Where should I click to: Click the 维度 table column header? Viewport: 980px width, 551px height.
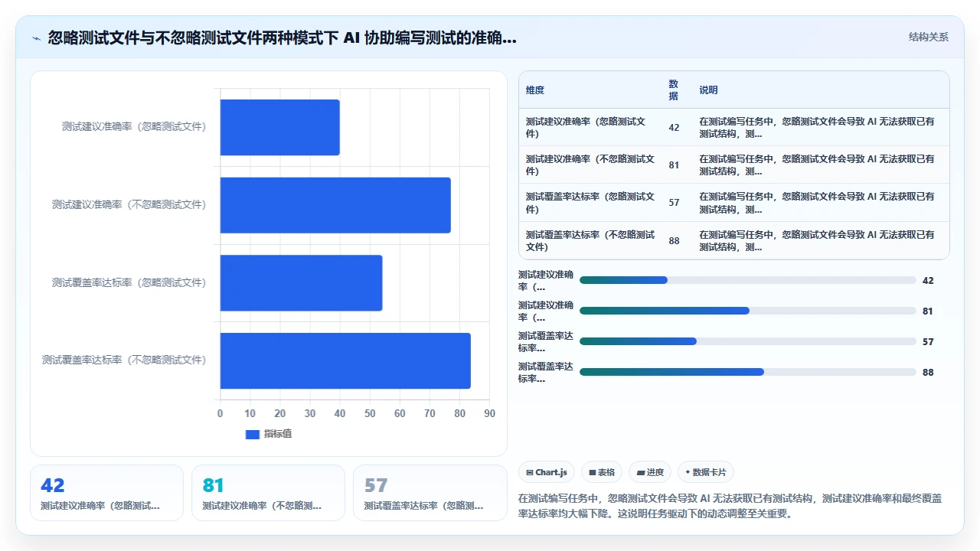[x=535, y=90]
